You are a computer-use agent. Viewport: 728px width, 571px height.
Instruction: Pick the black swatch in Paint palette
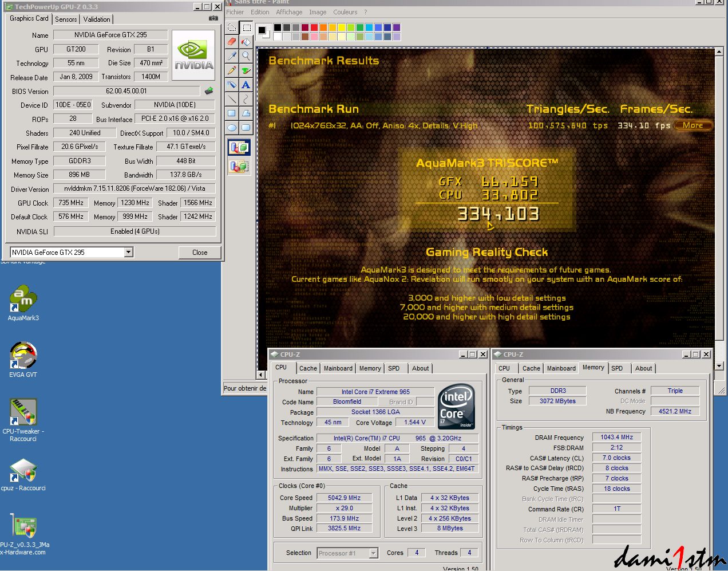[x=278, y=27]
